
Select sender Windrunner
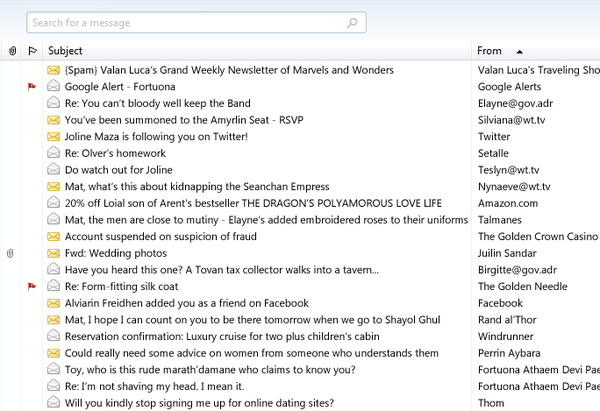(505, 336)
